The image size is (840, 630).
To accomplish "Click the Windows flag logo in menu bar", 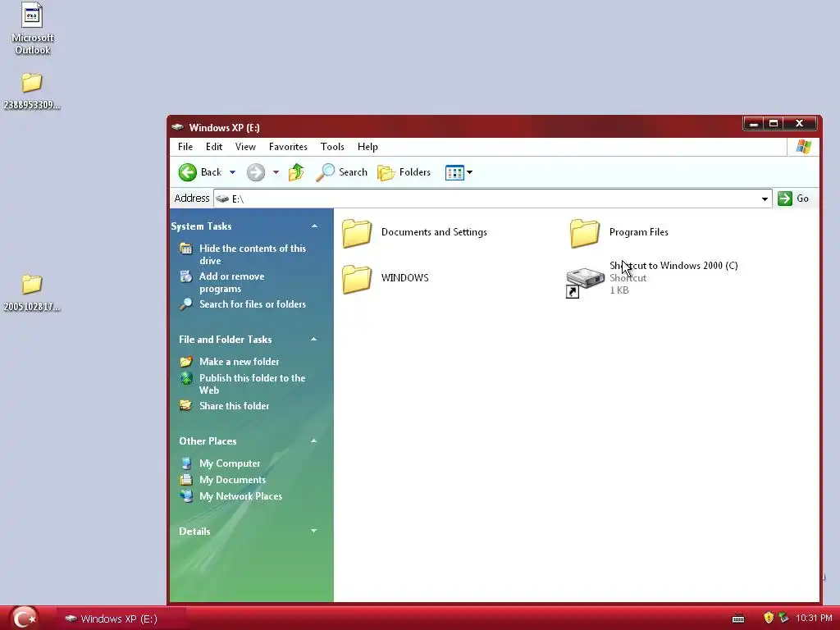I will [x=803, y=147].
